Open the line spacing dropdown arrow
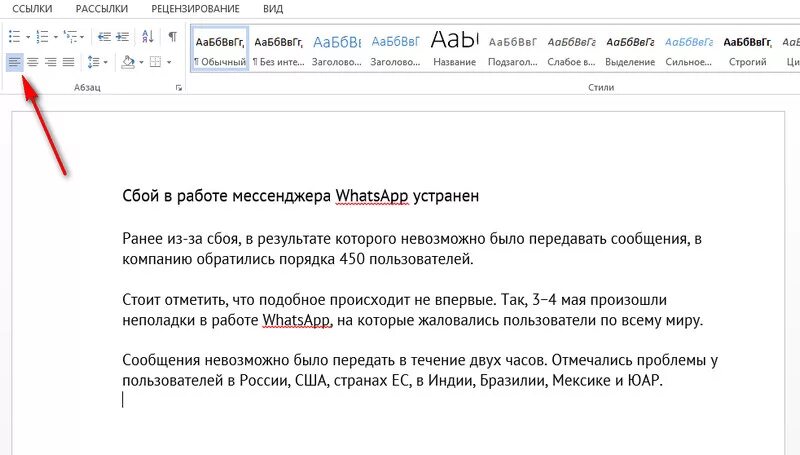 click(106, 62)
